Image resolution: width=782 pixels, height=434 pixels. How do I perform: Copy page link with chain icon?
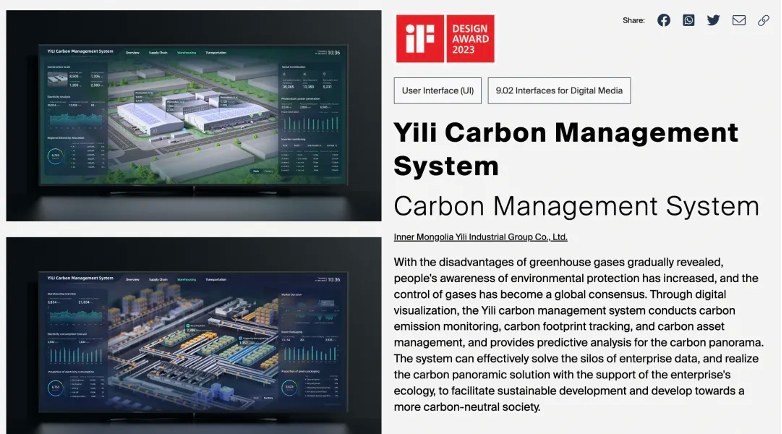(764, 20)
